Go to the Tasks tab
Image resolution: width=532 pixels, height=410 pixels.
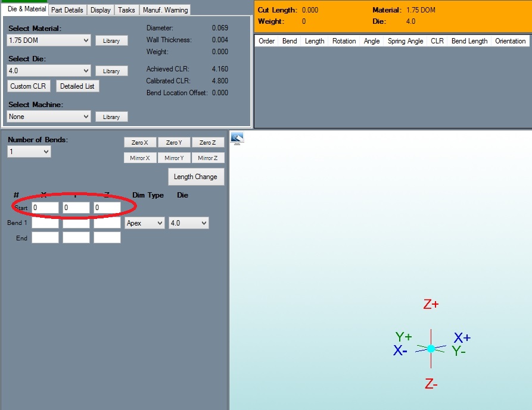(126, 10)
